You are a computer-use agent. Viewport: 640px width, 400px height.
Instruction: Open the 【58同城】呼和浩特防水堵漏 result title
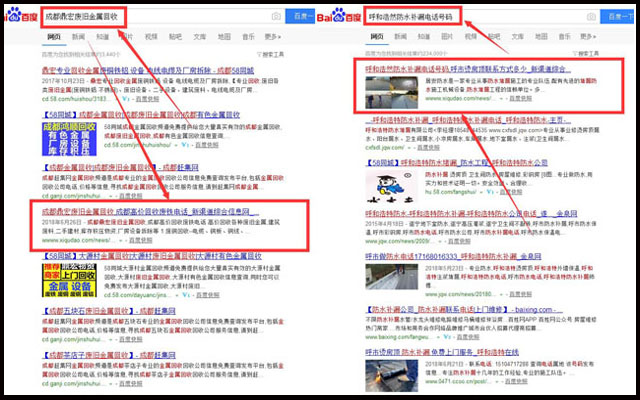click(456, 162)
